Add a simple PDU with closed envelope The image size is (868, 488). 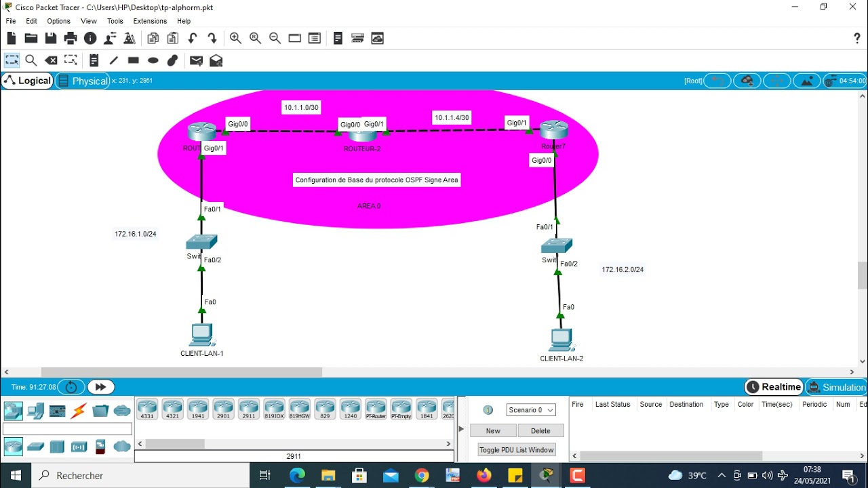click(196, 60)
